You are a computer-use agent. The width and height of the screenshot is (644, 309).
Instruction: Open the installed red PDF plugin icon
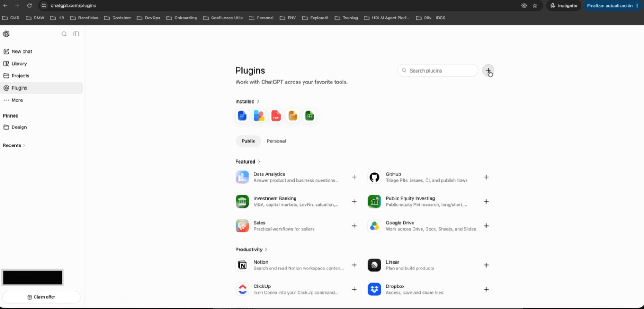pyautogui.click(x=276, y=116)
